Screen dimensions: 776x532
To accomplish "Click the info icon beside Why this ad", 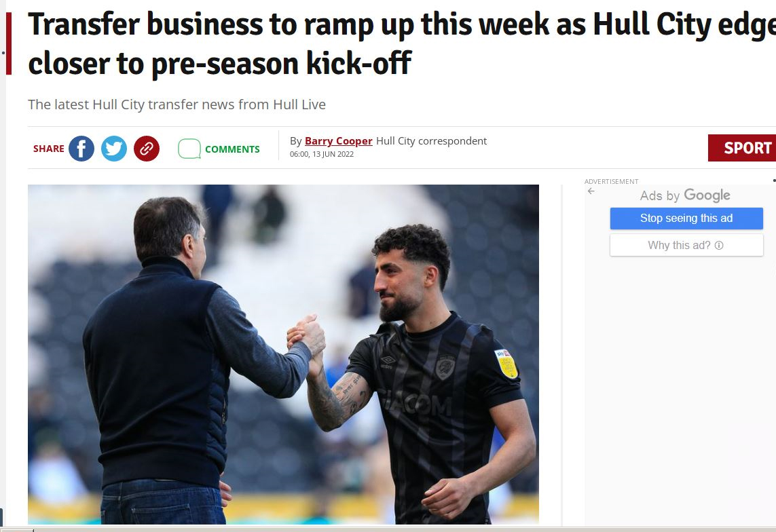I will click(719, 245).
